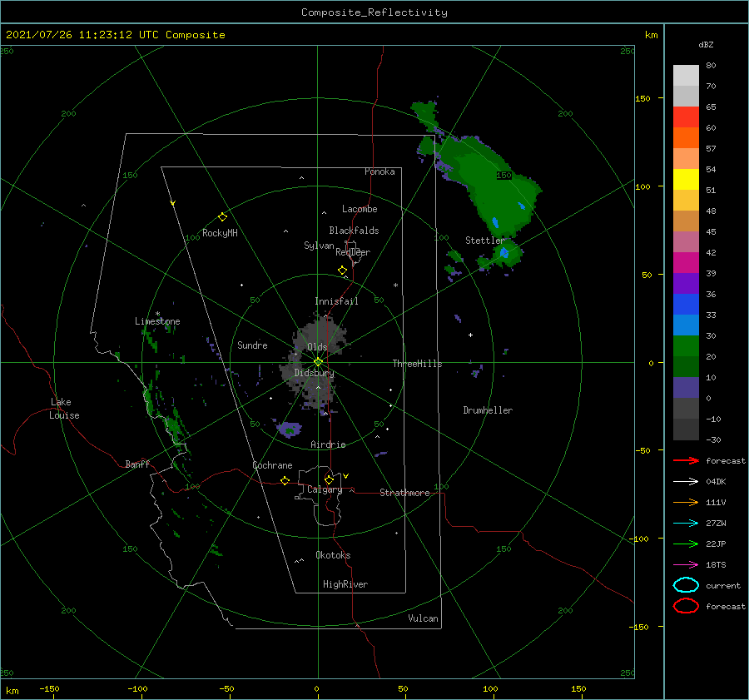
Task: Click the Okotoks label
Action: click(x=333, y=555)
